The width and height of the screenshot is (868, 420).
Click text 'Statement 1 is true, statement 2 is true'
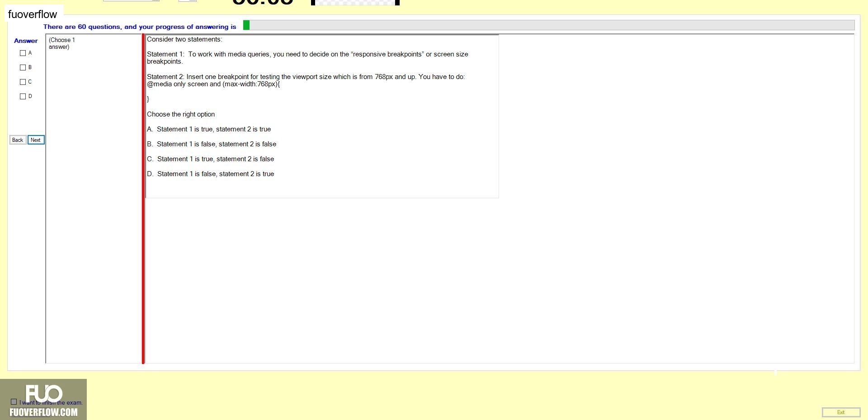(x=214, y=129)
